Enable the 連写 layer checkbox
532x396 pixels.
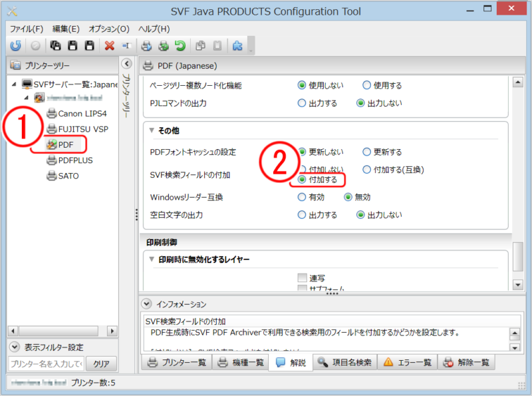pyautogui.click(x=303, y=278)
